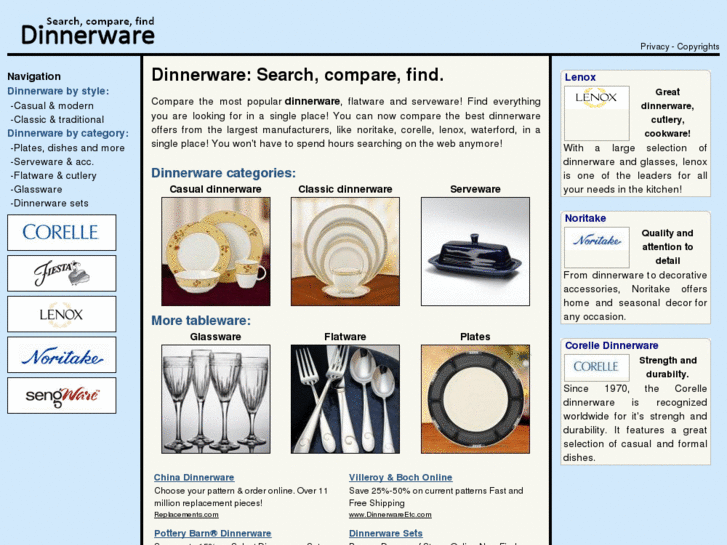The height and width of the screenshot is (545, 727).
Task: Open the Plates image
Action: [x=475, y=399]
